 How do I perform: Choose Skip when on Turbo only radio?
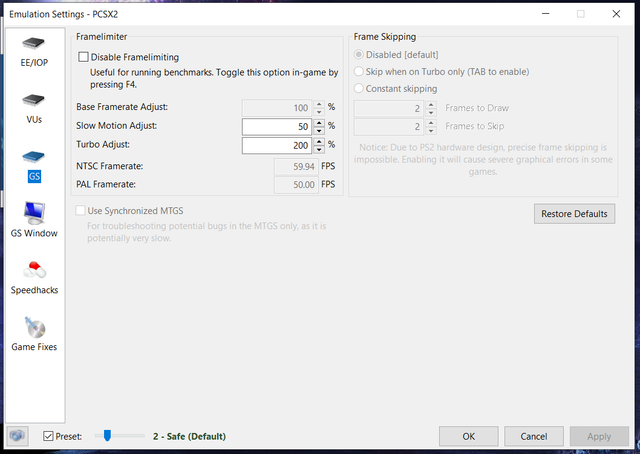358,71
